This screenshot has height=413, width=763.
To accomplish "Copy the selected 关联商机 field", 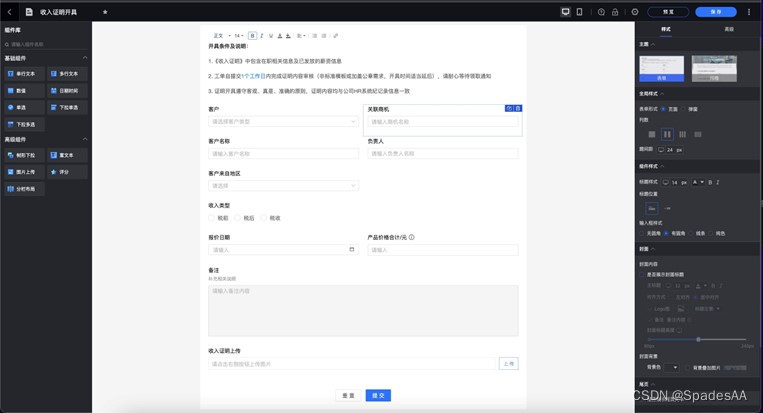I will tap(509, 108).
